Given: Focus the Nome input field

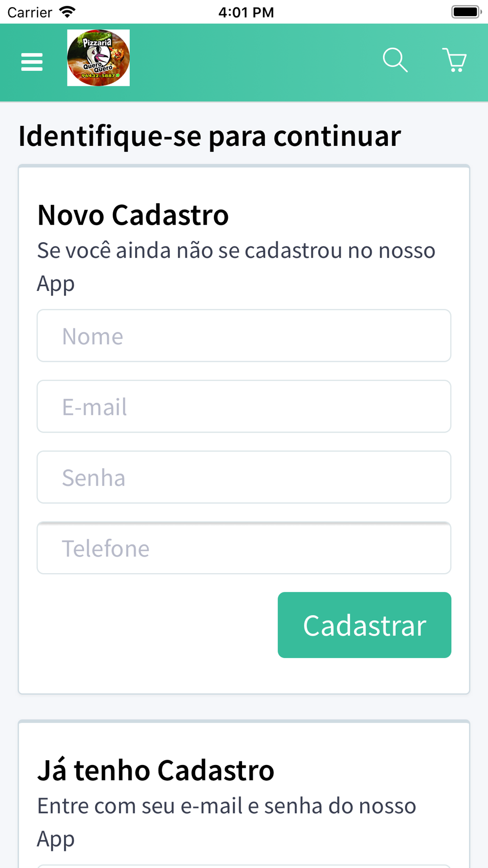Looking at the screenshot, I should click(244, 335).
